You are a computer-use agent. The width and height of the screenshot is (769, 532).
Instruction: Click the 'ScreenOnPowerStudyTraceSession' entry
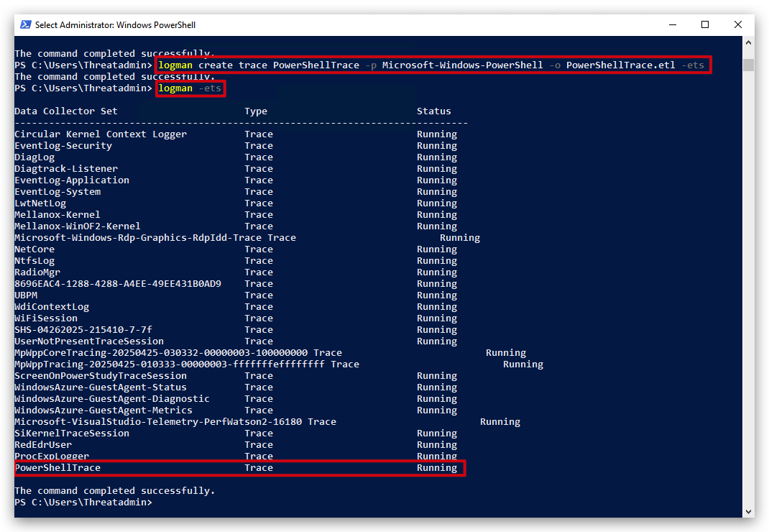point(101,376)
